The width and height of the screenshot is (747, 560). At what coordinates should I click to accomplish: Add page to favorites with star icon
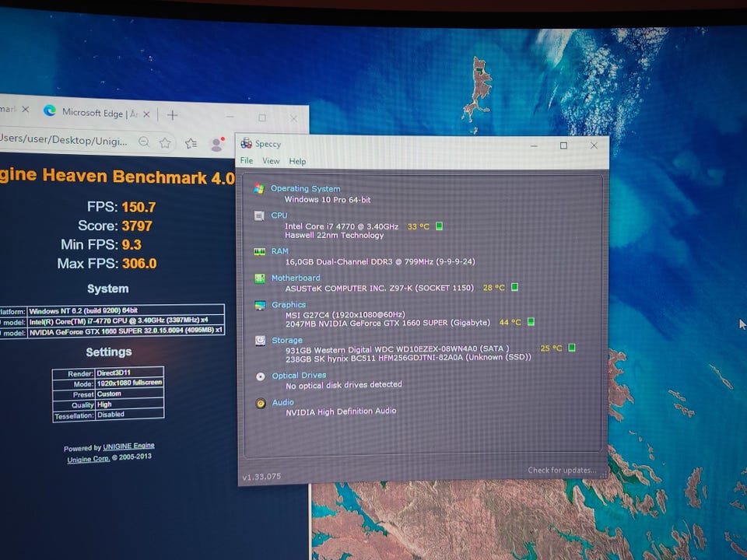coord(165,142)
